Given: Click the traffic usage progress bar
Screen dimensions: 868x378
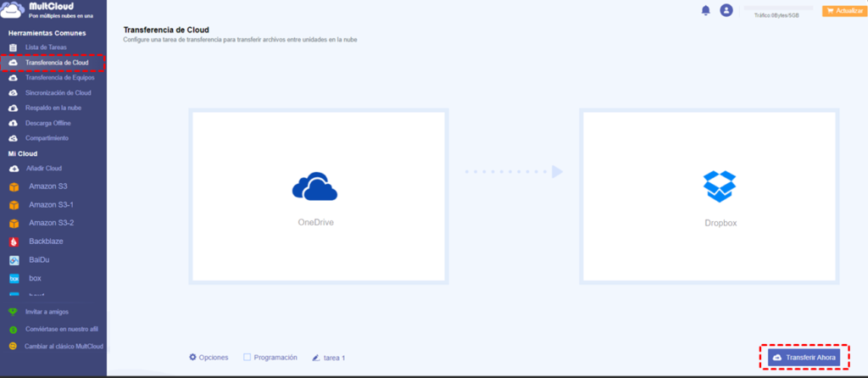Looking at the screenshot, I should 778,8.
